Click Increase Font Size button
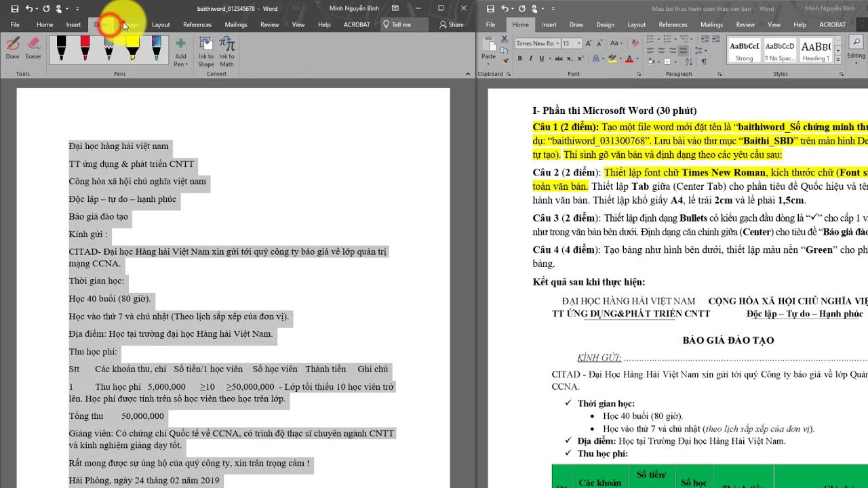 [x=589, y=43]
